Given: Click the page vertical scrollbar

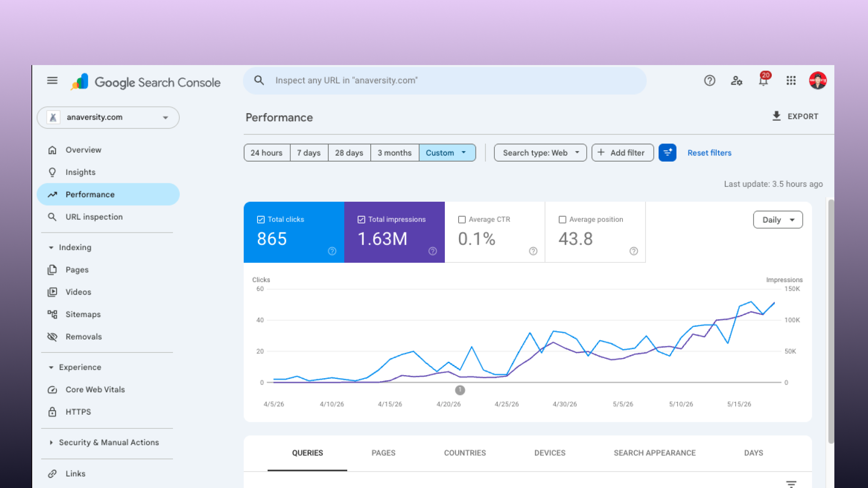Looking at the screenshot, I should coord(831,321).
